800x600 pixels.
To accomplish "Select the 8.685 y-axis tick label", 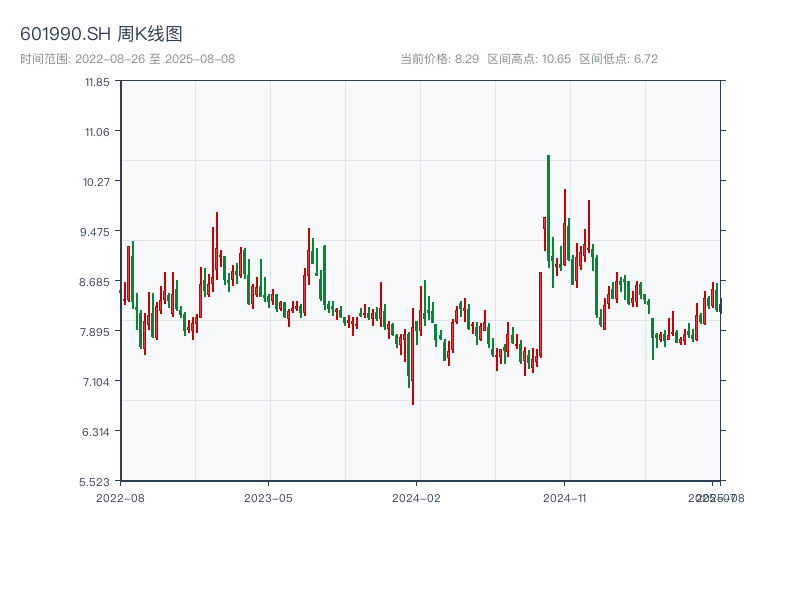I will (x=97, y=282).
